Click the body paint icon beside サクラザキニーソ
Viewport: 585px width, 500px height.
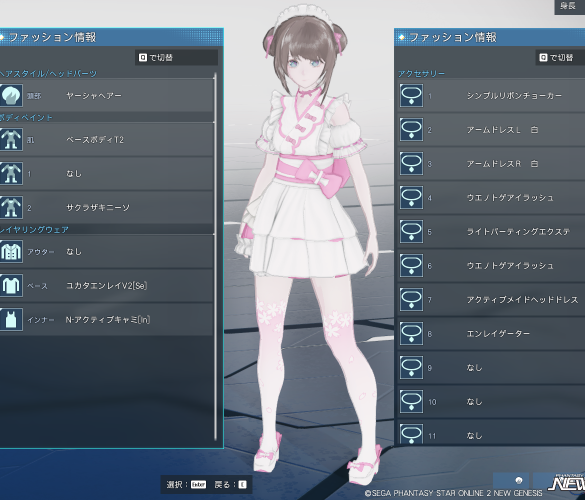click(11, 207)
